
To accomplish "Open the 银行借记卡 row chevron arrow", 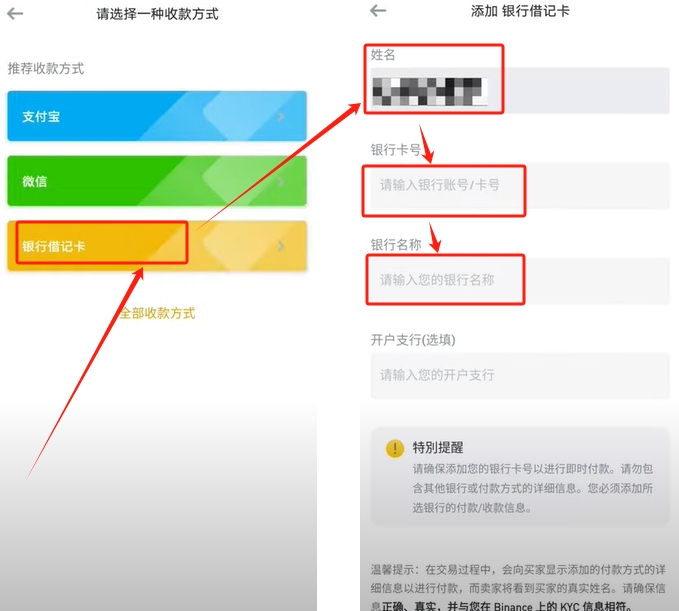I will click(281, 246).
